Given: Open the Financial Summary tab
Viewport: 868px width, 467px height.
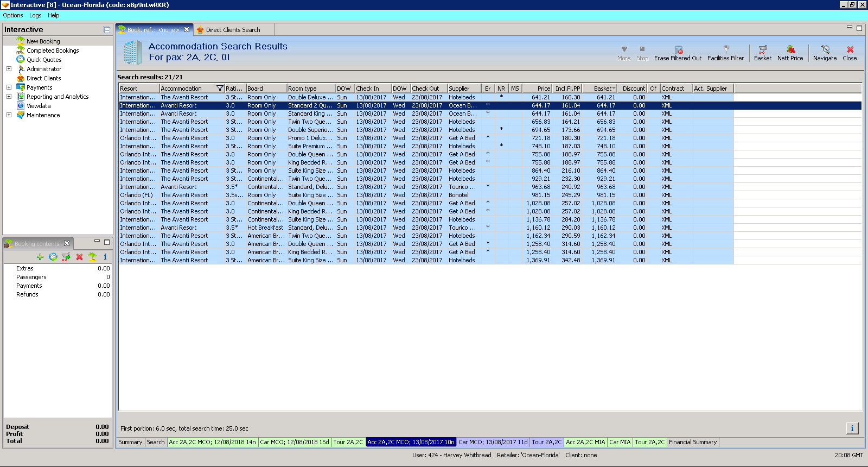Looking at the screenshot, I should (693, 442).
